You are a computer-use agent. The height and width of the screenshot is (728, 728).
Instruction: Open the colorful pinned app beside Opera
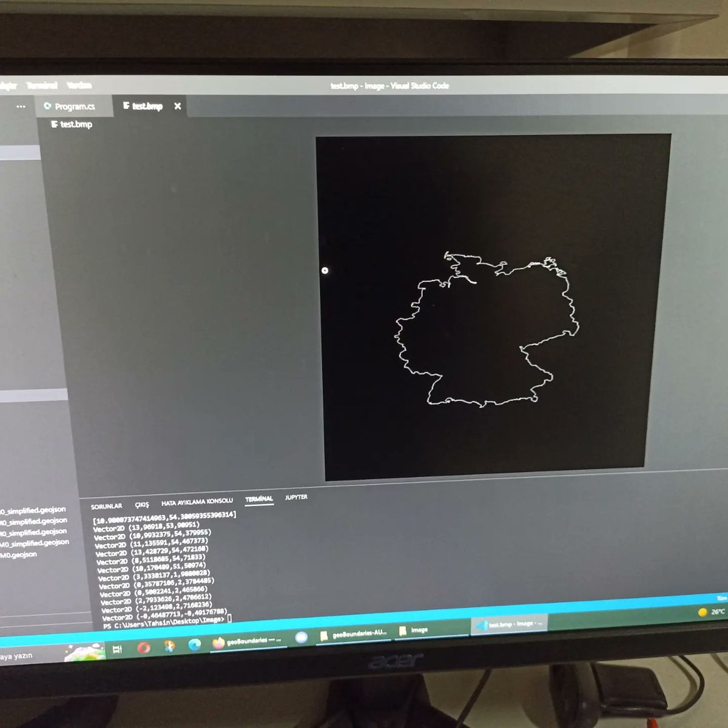(x=169, y=646)
